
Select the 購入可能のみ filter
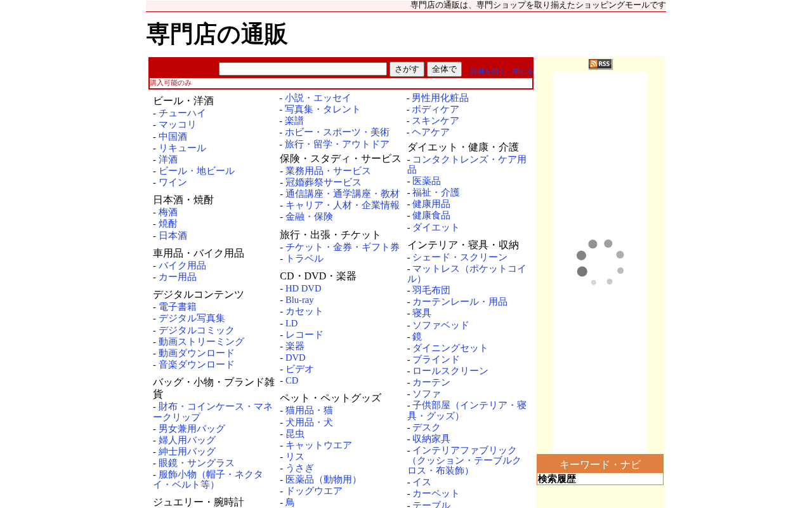coord(171,83)
